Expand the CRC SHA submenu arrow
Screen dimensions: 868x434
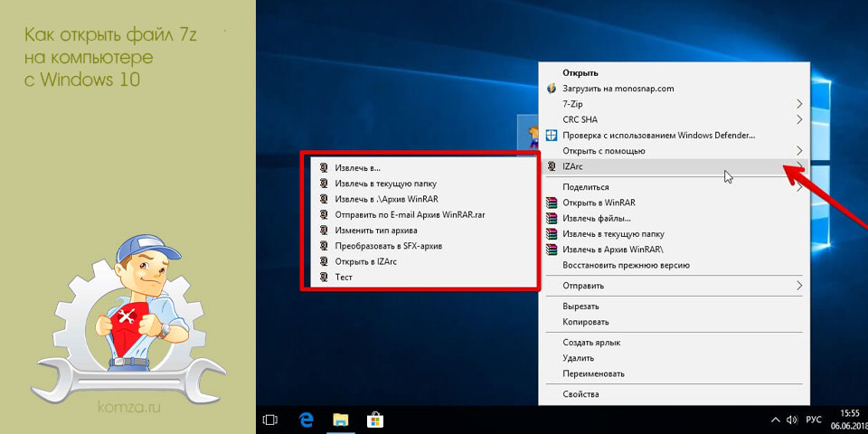pyautogui.click(x=799, y=119)
